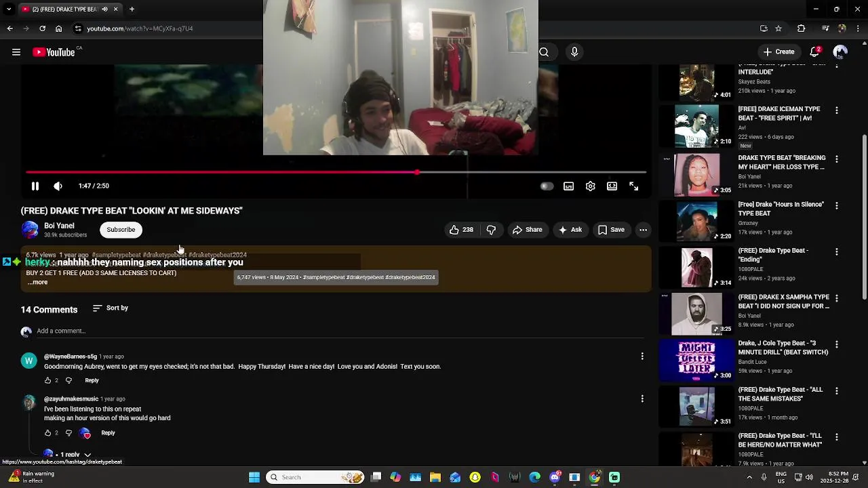Click the Ask button

coord(570,230)
